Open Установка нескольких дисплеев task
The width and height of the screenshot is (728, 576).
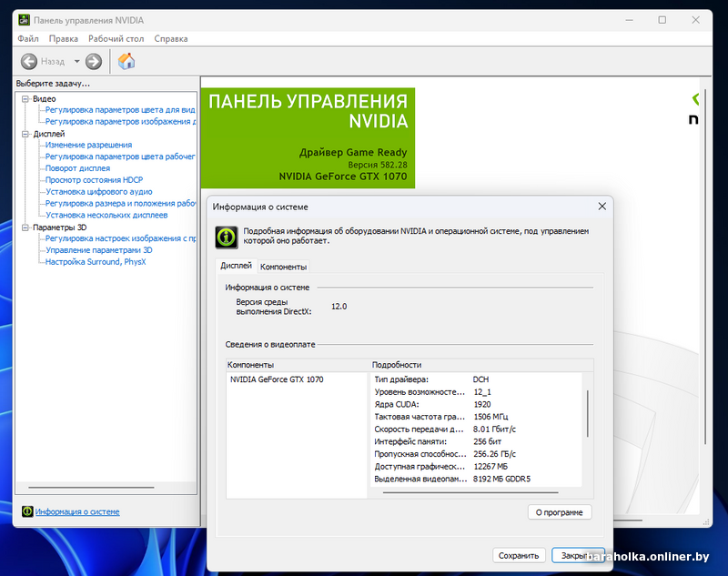(106, 215)
